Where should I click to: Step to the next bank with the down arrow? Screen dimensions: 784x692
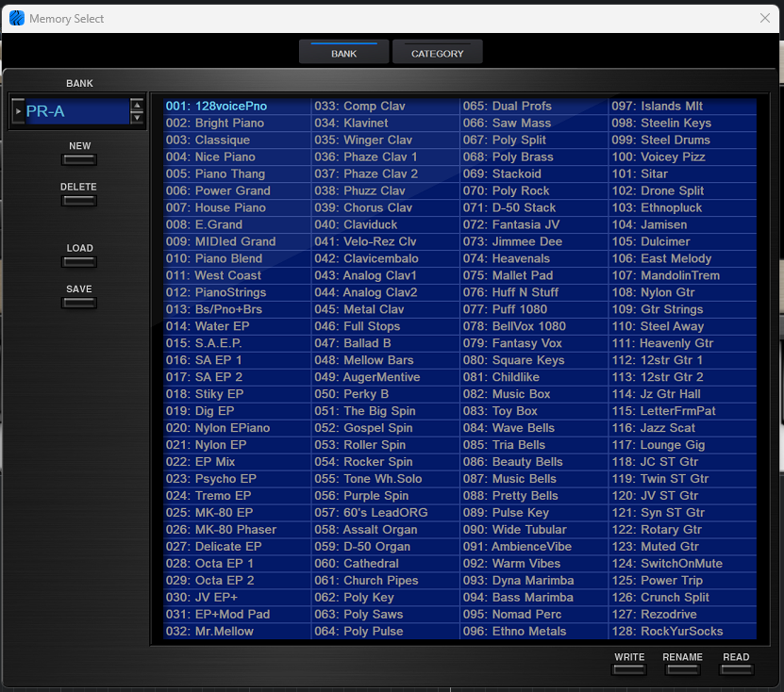pos(137,118)
